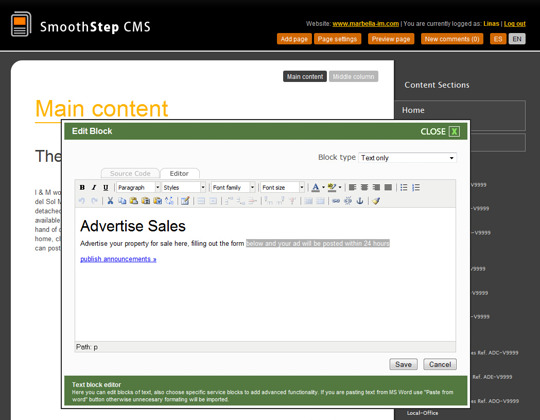Justify text with full alignment icon

[x=388, y=187]
